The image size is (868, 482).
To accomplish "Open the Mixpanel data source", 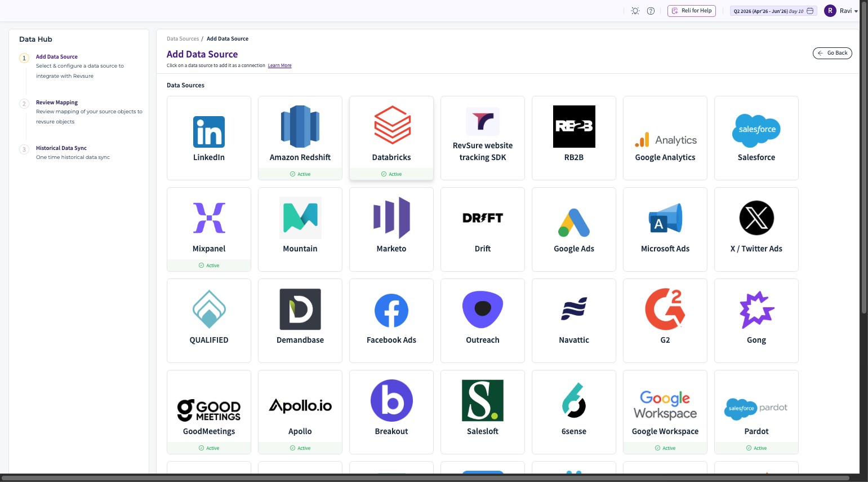I will [x=209, y=229].
